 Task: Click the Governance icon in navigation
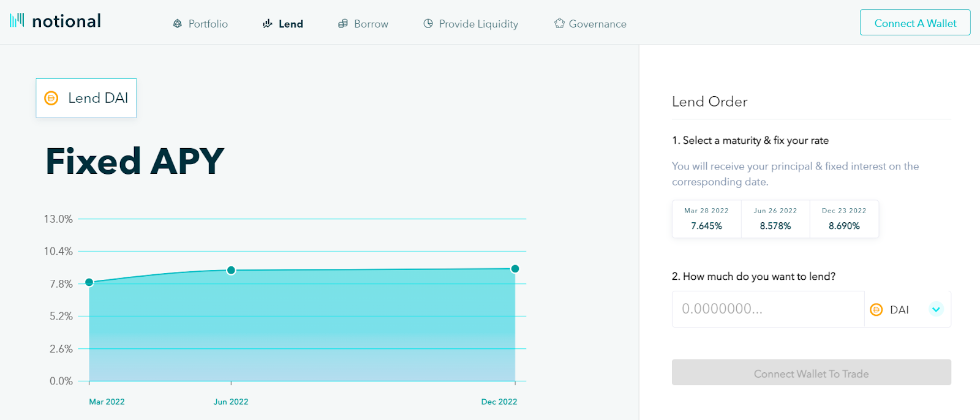559,23
